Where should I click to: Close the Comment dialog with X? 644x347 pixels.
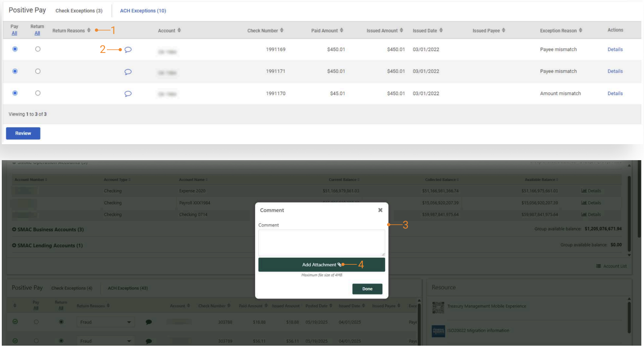click(x=380, y=210)
